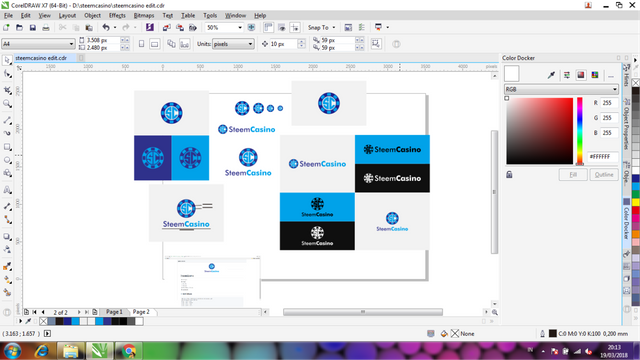The width and height of the screenshot is (640, 360).
Task: Select the Shape tool
Action: [7, 74]
